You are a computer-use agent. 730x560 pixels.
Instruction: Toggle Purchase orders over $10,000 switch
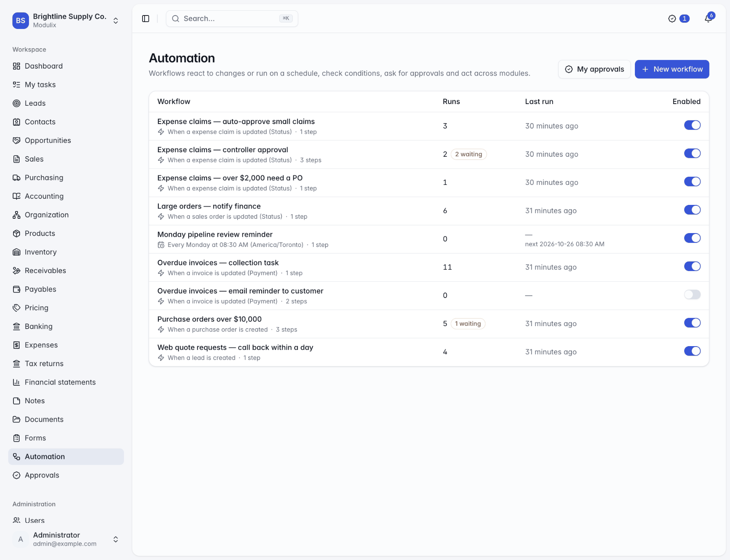click(692, 323)
